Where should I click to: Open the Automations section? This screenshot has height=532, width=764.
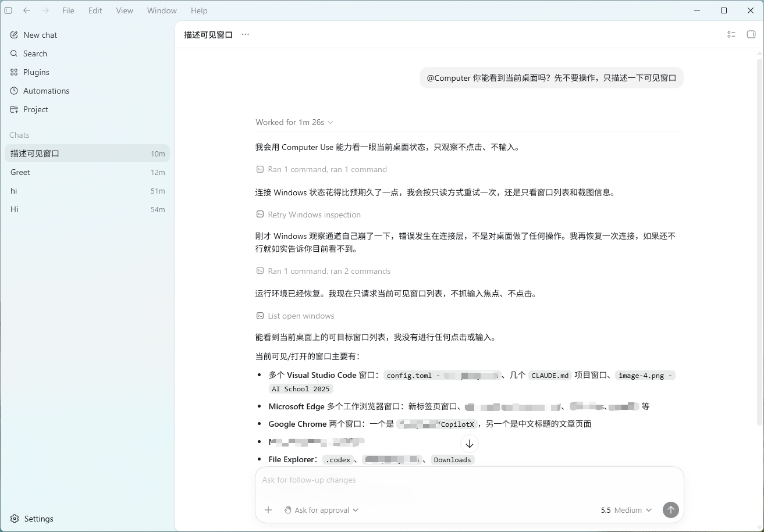[x=87, y=91]
